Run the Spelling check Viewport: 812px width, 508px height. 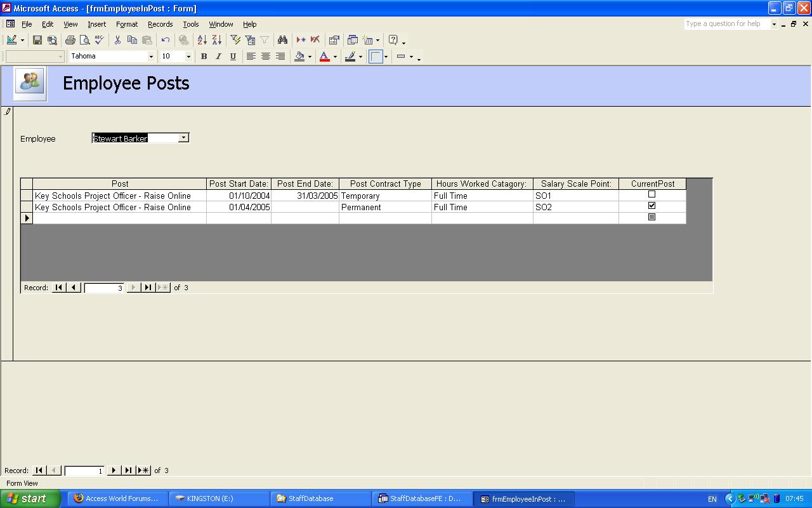[x=100, y=40]
